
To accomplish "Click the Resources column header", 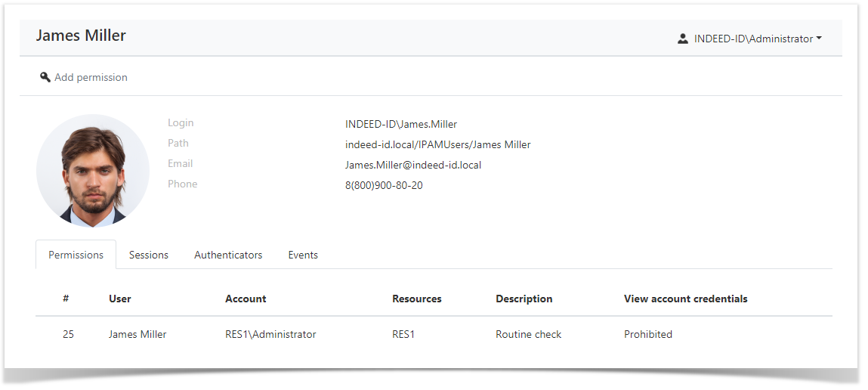I will tap(416, 299).
